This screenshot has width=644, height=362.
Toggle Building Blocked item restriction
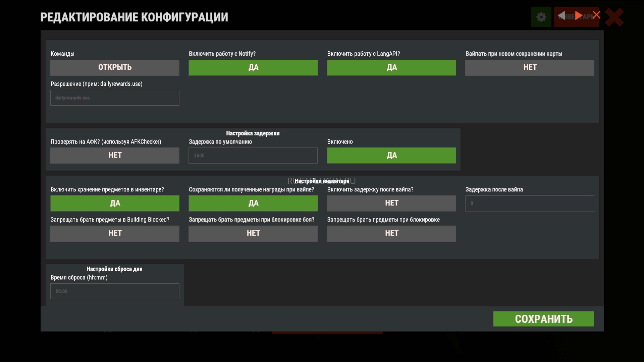[x=115, y=233]
